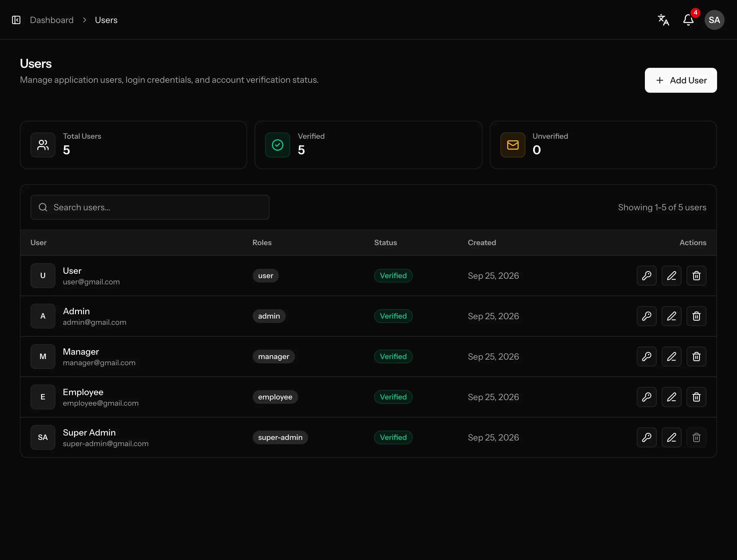Image resolution: width=737 pixels, height=560 pixels.
Task: Delete employee@gmail.com with trash icon
Action: pos(696,397)
